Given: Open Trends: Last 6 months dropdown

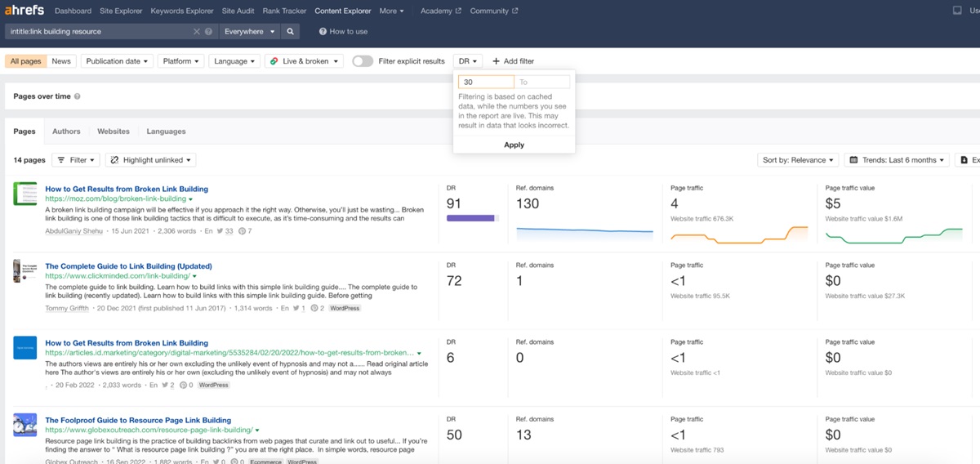Looking at the screenshot, I should click(897, 160).
